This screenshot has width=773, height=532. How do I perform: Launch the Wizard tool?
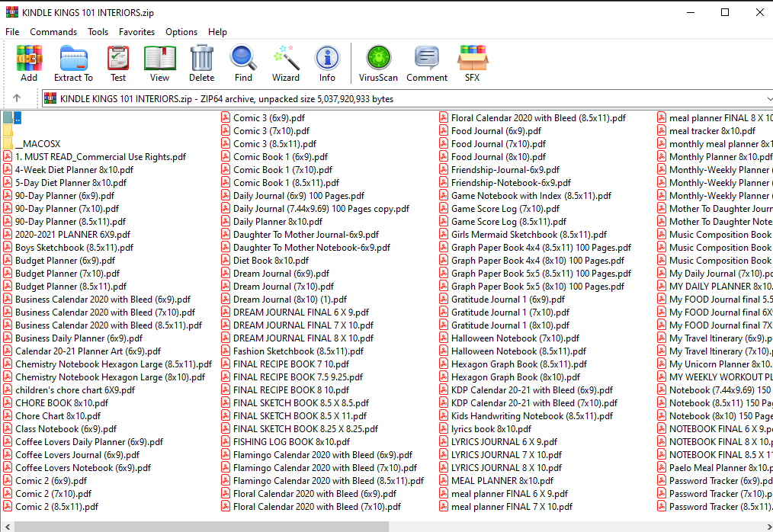[285, 63]
